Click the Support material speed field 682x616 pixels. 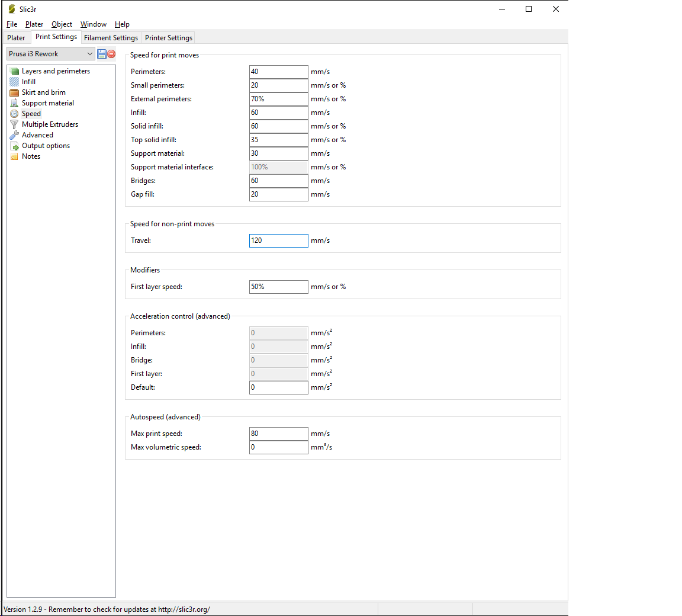click(x=278, y=153)
